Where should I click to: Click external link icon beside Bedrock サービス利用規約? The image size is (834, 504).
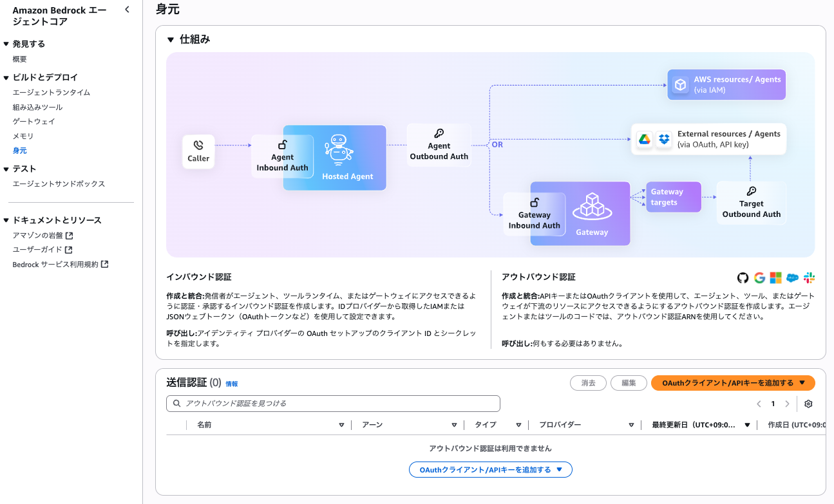point(105,264)
